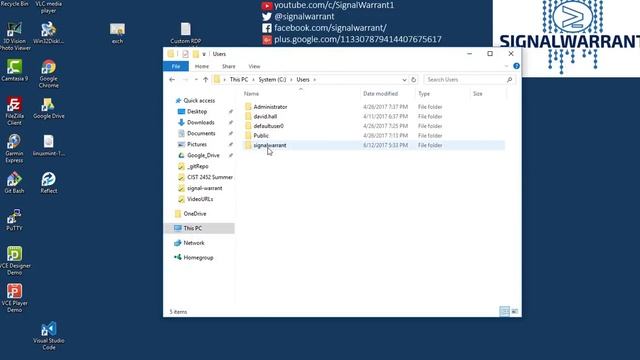
Task: Open Quick Access Toolbar customize dropdown
Action: 204,54
